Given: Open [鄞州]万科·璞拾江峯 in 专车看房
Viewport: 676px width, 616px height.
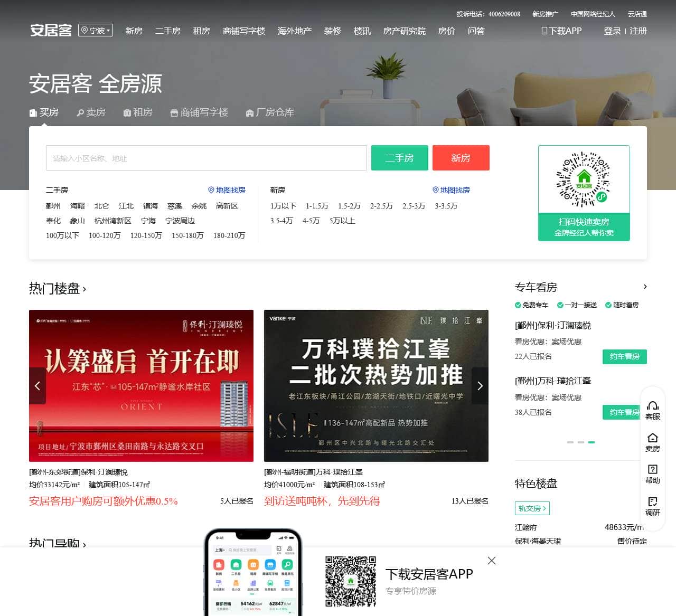Looking at the screenshot, I should (553, 381).
